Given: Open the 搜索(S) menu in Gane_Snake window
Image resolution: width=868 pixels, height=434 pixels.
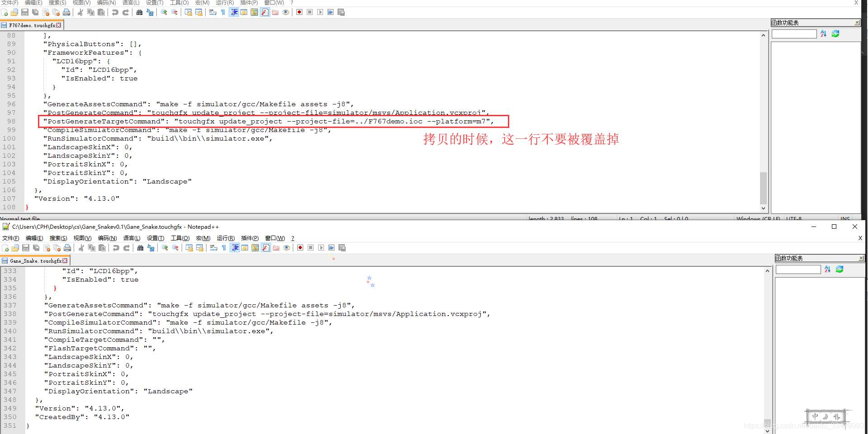Looking at the screenshot, I should (58, 238).
